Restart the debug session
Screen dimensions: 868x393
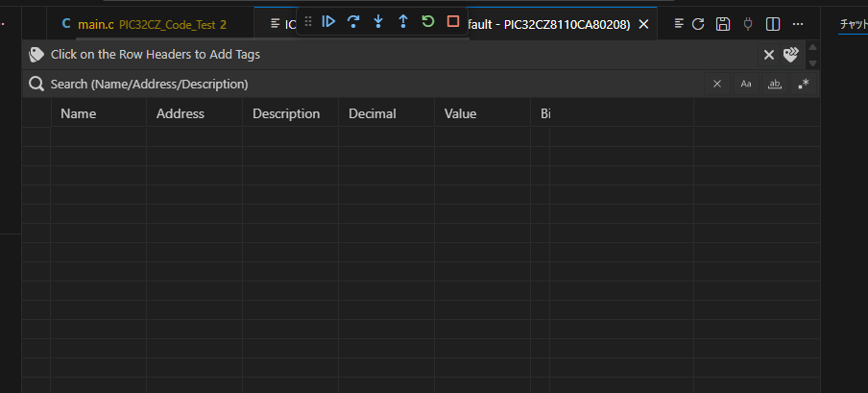coord(428,21)
